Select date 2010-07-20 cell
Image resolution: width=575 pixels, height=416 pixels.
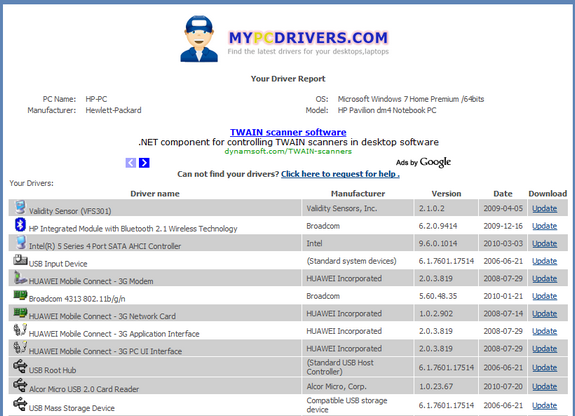tap(503, 387)
